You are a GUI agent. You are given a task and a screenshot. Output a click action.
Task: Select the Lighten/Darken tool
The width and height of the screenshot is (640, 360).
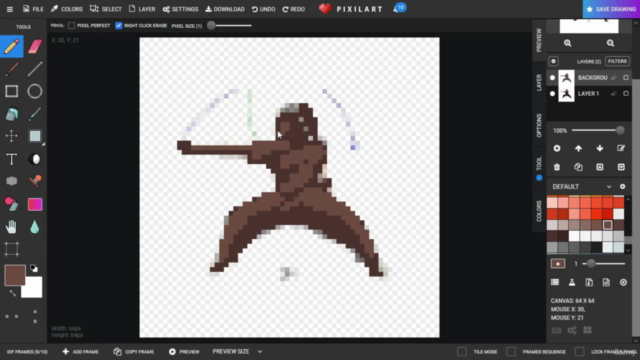[x=35, y=159]
